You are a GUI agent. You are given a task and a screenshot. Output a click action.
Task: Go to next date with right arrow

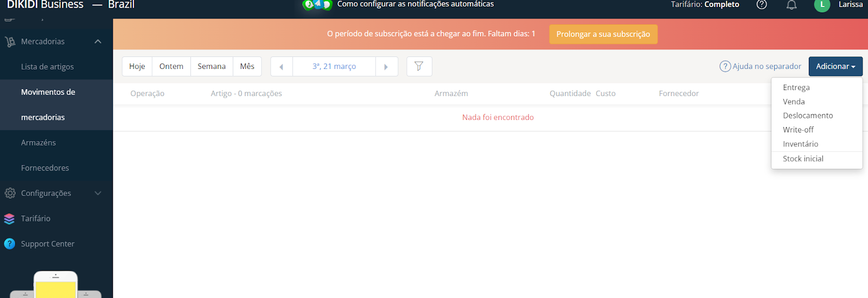pos(386,67)
